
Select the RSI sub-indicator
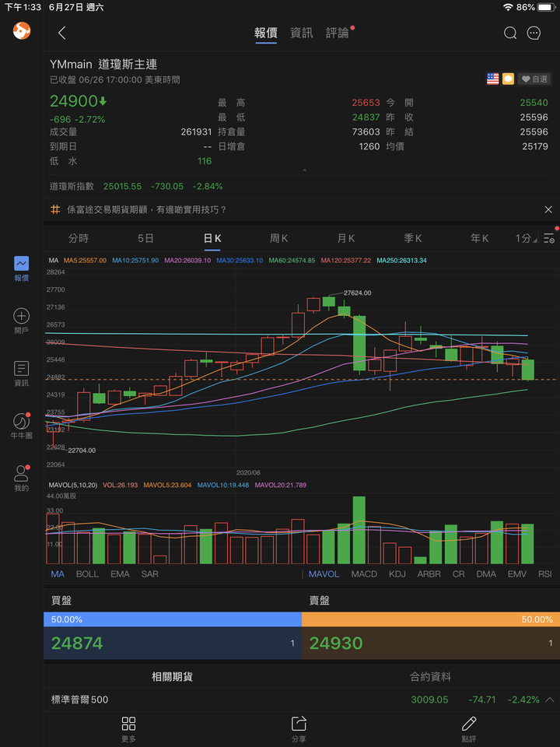tap(544, 574)
